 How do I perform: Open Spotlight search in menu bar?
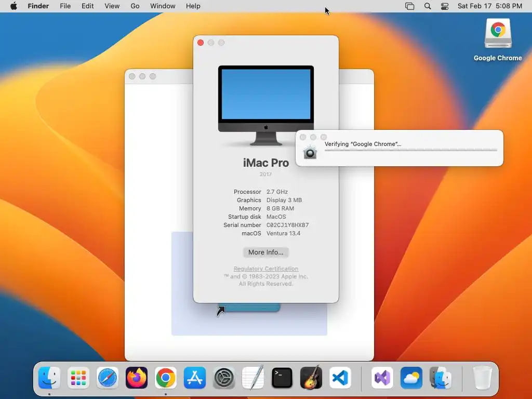(428, 6)
